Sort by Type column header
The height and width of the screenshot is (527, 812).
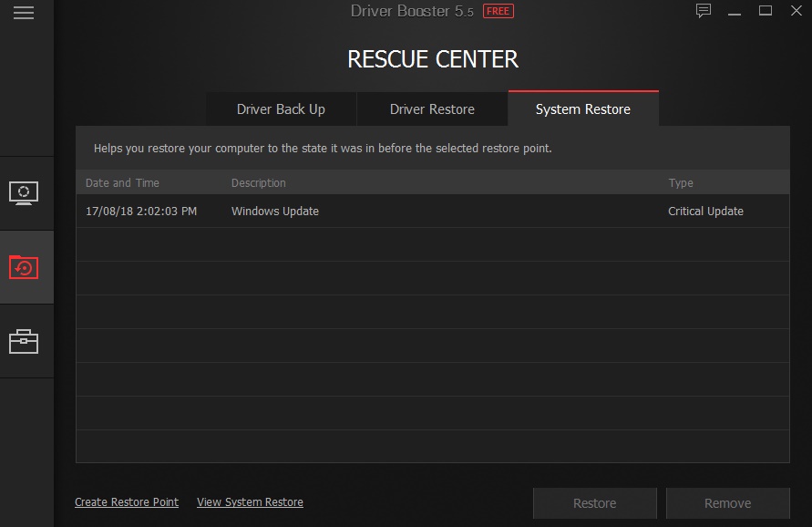tap(681, 183)
